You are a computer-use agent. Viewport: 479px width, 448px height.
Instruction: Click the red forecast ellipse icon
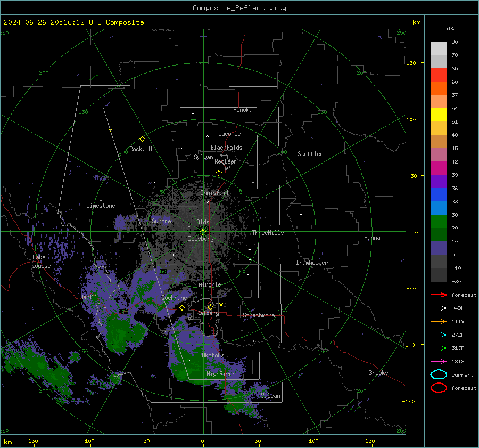439,388
